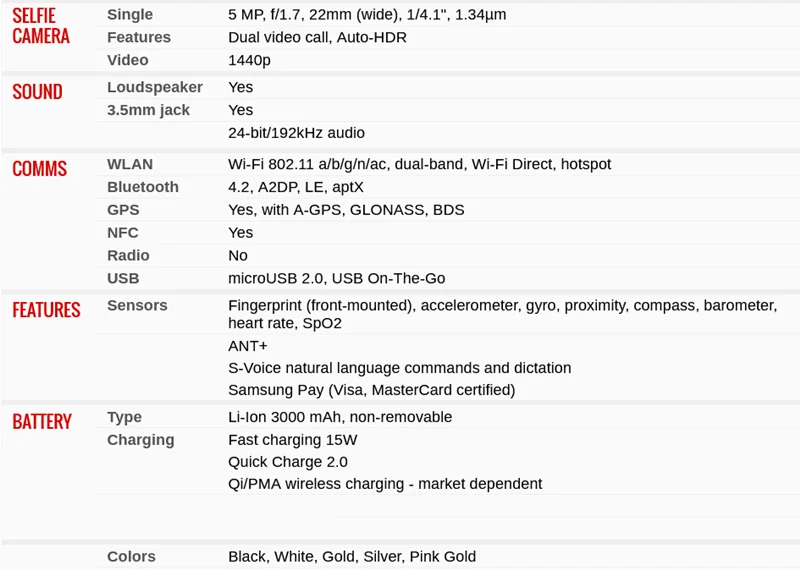Click the red SOUND section heading
Screen dimensions: 800x570
(x=37, y=92)
